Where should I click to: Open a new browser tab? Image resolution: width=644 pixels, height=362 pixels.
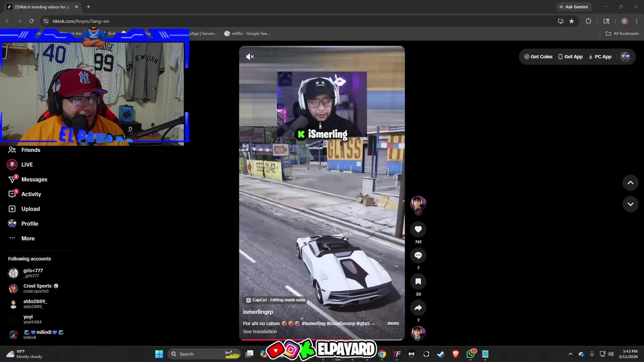tap(89, 7)
